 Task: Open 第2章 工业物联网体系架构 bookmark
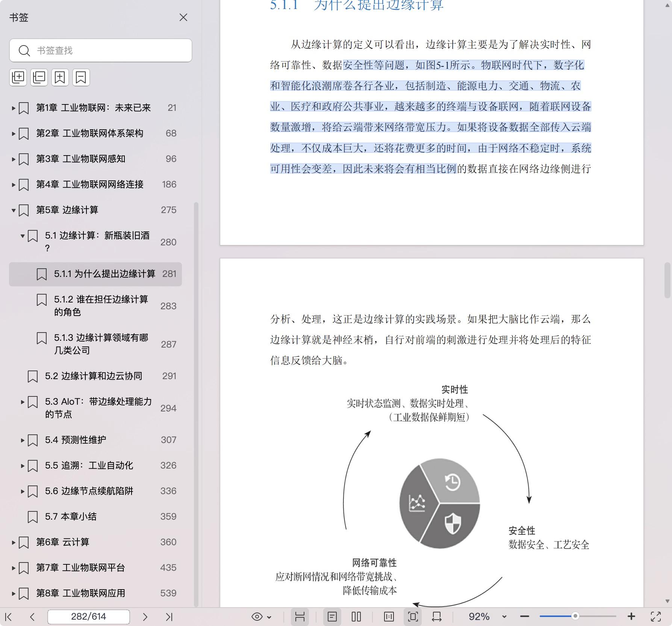click(89, 133)
